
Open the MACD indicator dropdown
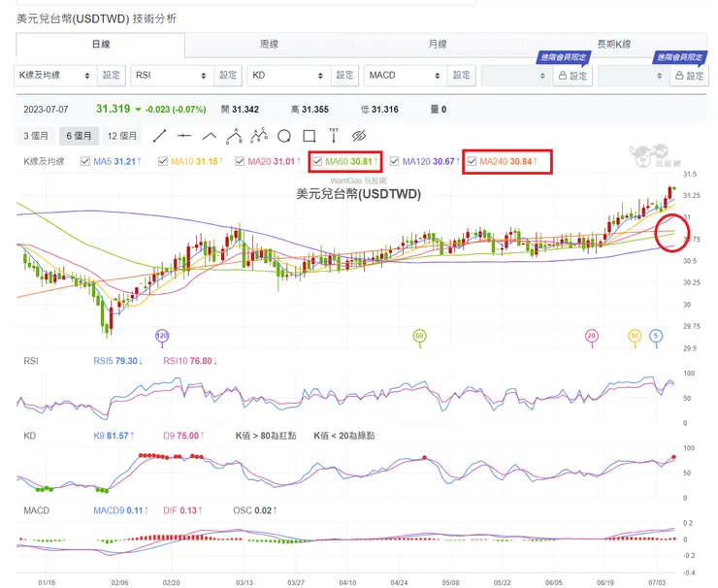click(406, 75)
